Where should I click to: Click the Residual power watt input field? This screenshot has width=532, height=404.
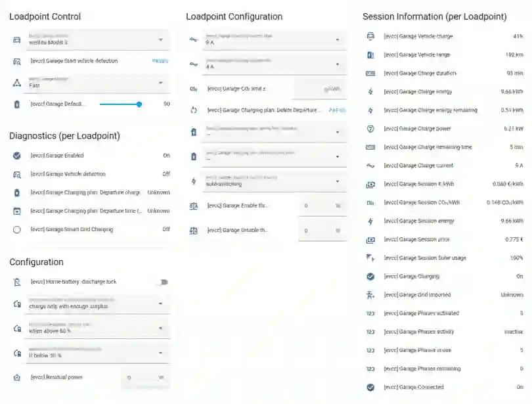coord(146,378)
